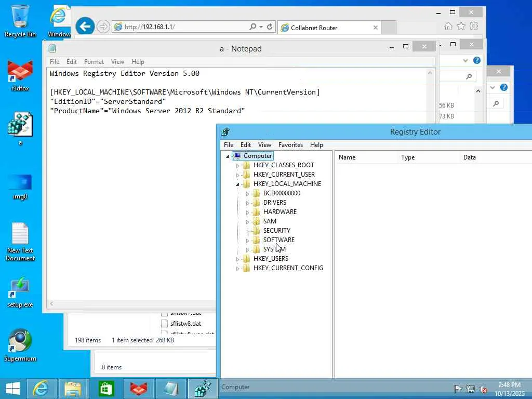
Task: Click the Action Center flag tray icon
Action: tap(458, 389)
